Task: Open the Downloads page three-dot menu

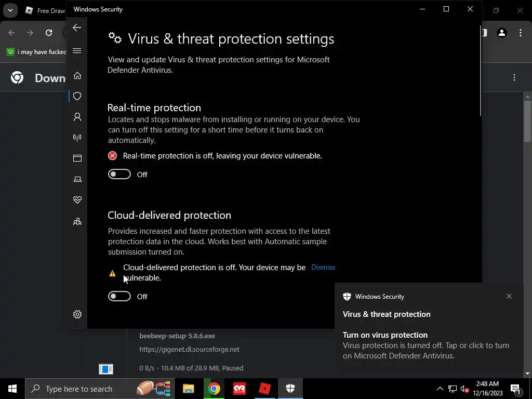Action: pyautogui.click(x=514, y=78)
